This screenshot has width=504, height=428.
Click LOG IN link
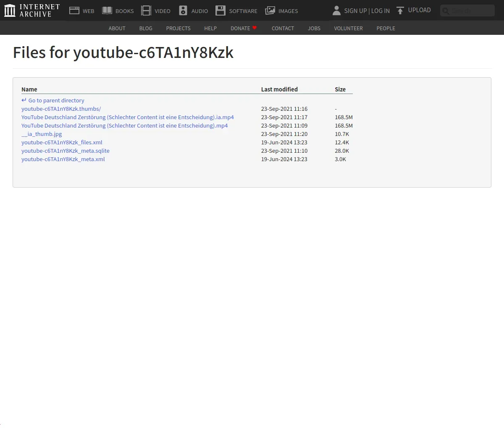pyautogui.click(x=381, y=11)
